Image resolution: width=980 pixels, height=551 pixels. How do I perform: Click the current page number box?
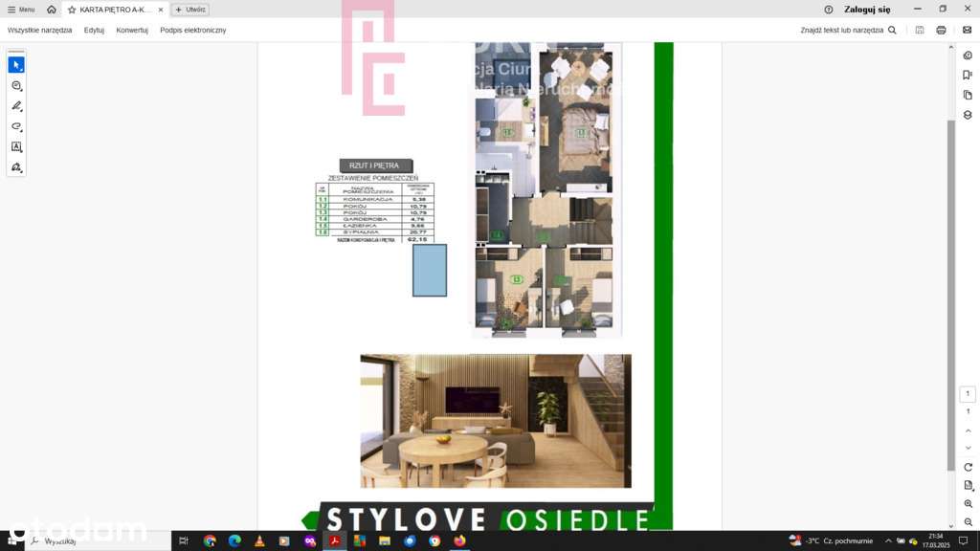968,393
